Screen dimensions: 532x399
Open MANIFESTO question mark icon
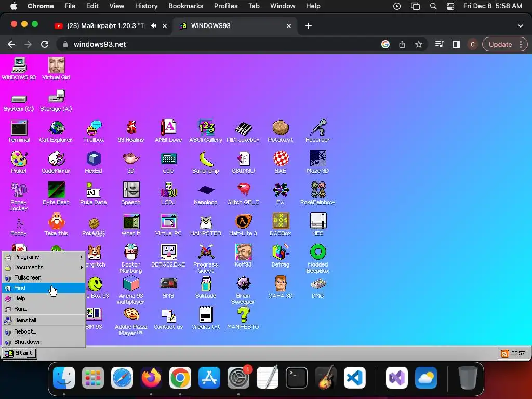tap(243, 318)
